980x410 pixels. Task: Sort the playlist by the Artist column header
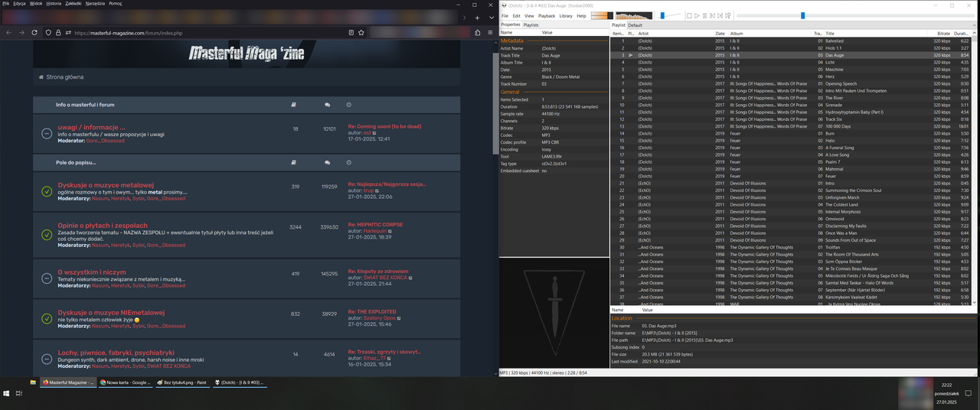tap(676, 34)
